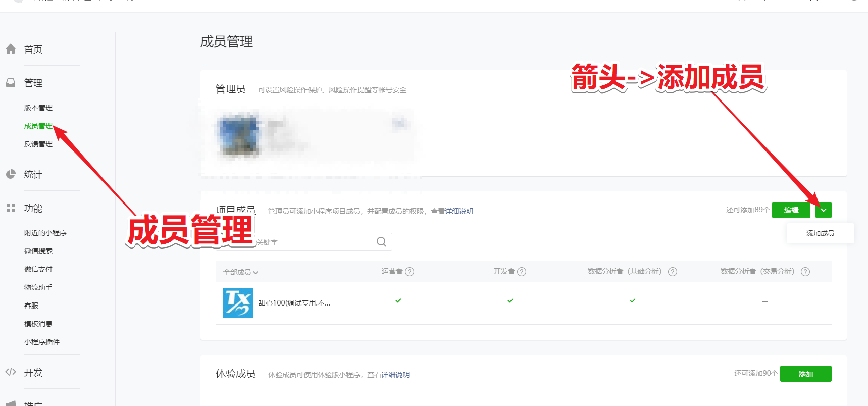Click the home icon beside 首页

point(11,49)
